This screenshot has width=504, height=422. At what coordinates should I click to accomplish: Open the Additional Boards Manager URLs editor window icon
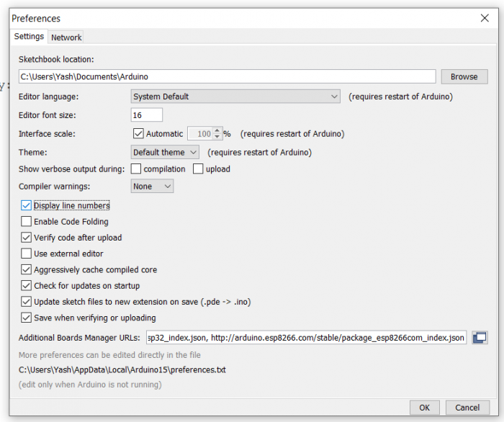480,338
